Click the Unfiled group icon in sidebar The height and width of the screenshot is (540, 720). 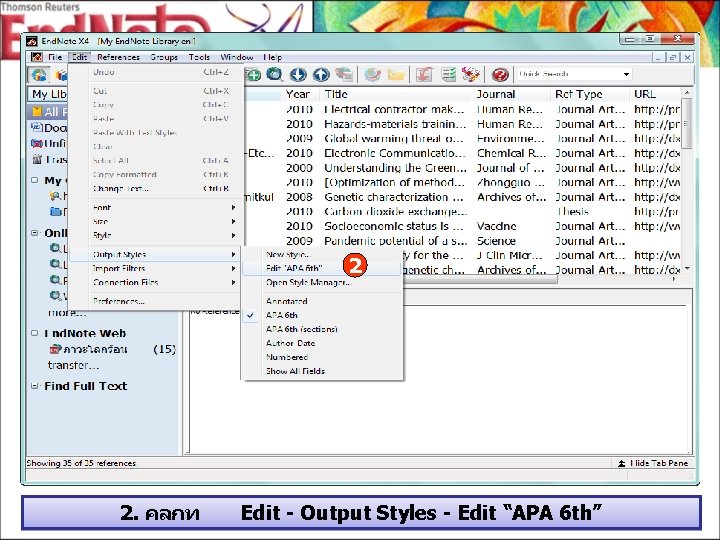tap(36, 143)
